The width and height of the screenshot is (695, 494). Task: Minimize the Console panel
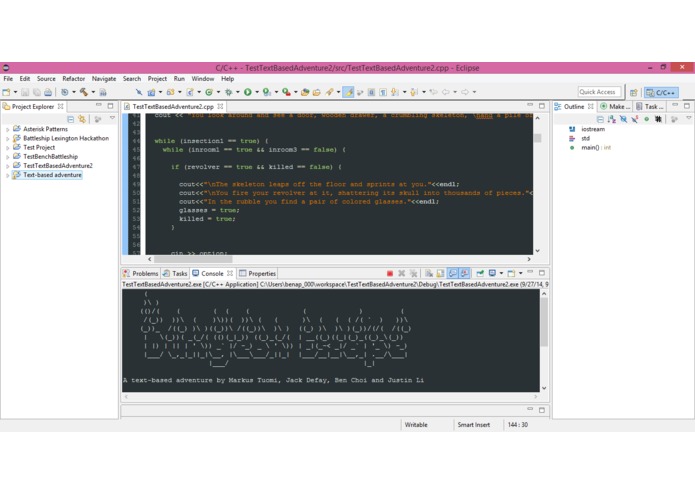click(x=530, y=272)
